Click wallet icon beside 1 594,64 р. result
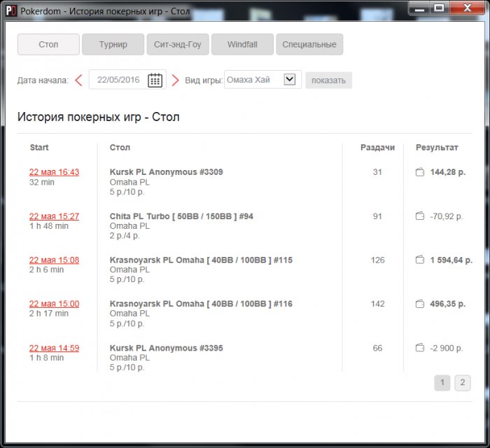Screen dimensions: 490x448 click(x=420, y=260)
